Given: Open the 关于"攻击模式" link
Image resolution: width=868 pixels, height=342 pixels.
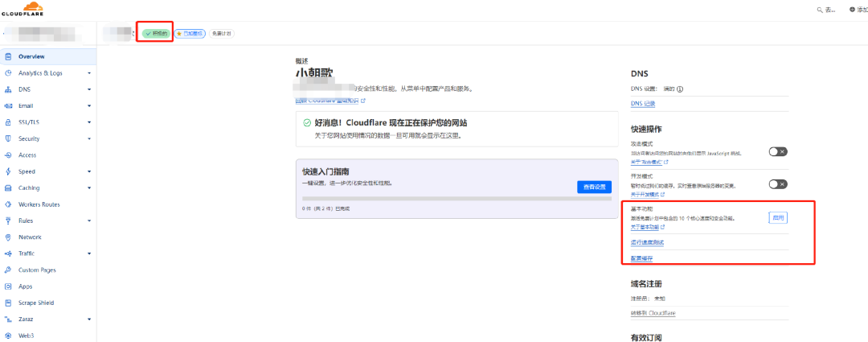Looking at the screenshot, I should [649, 162].
